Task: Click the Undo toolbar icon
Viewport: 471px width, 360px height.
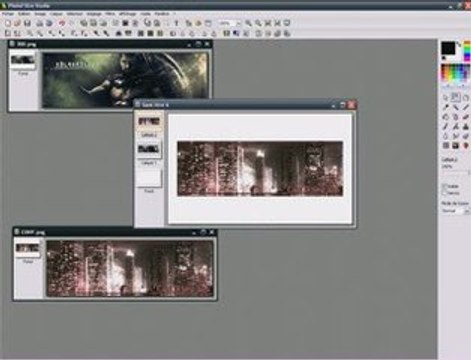Action: coord(62,23)
